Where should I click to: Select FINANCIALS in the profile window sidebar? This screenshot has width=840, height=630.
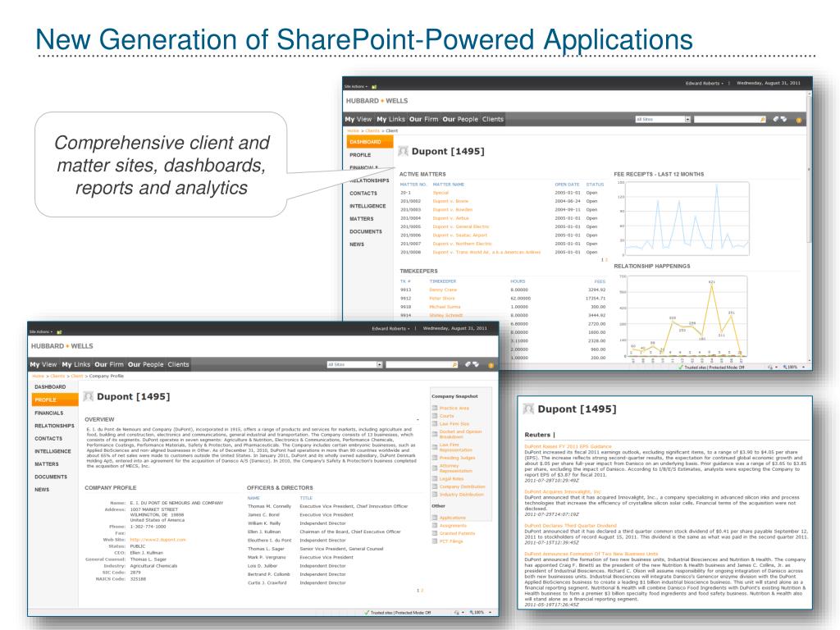(x=48, y=413)
